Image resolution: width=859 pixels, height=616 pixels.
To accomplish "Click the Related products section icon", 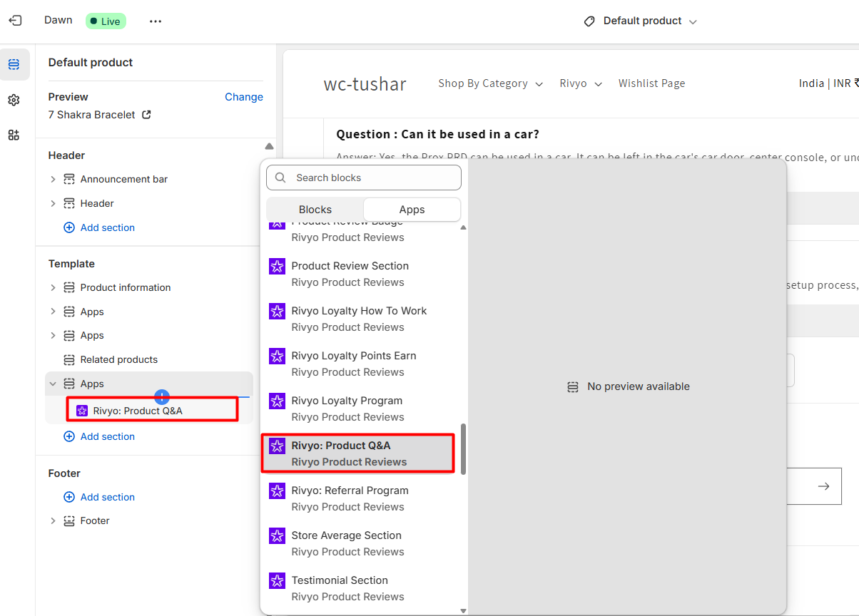I will pyautogui.click(x=69, y=359).
